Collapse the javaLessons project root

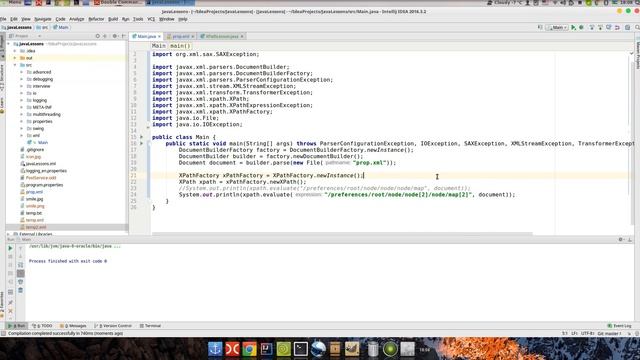(9, 44)
